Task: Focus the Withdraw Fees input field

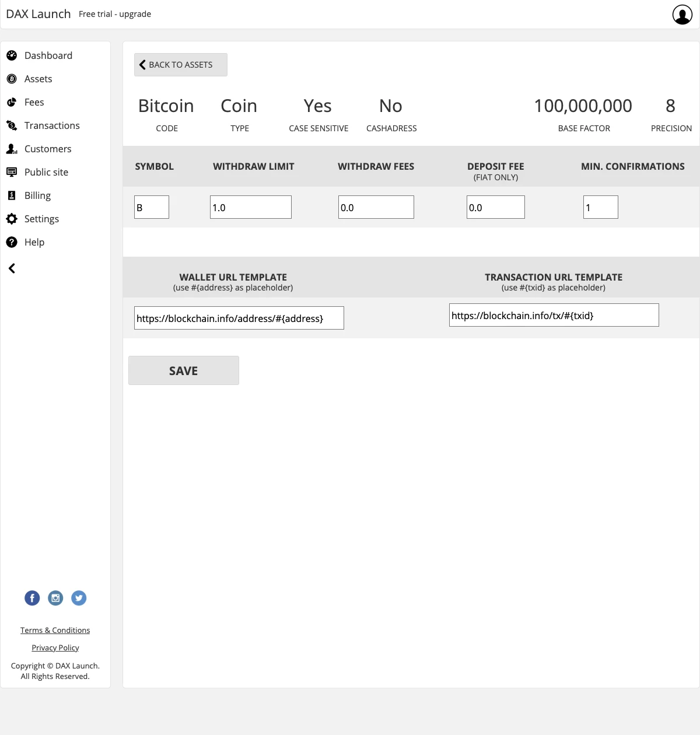Action: 376,207
